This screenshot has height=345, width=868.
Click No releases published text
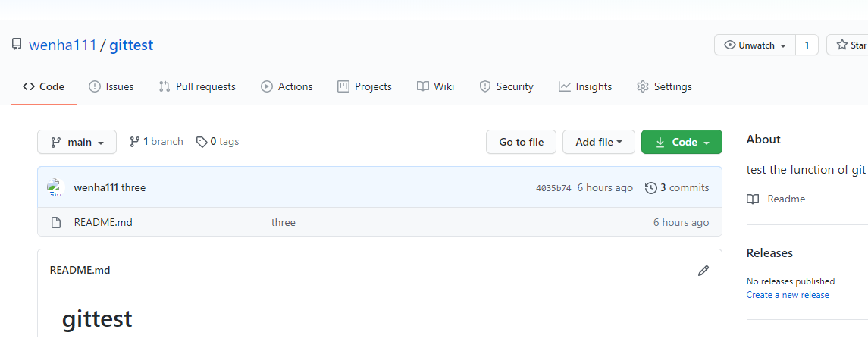point(791,281)
